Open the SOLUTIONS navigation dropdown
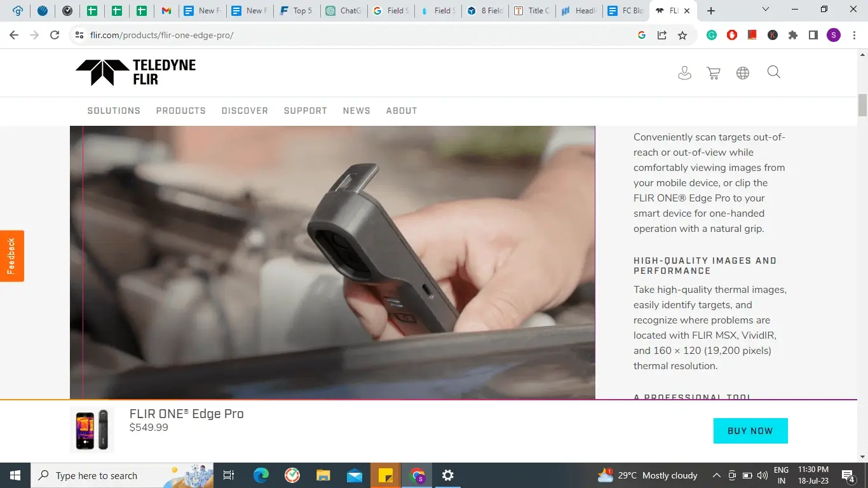868x488 pixels. [114, 111]
